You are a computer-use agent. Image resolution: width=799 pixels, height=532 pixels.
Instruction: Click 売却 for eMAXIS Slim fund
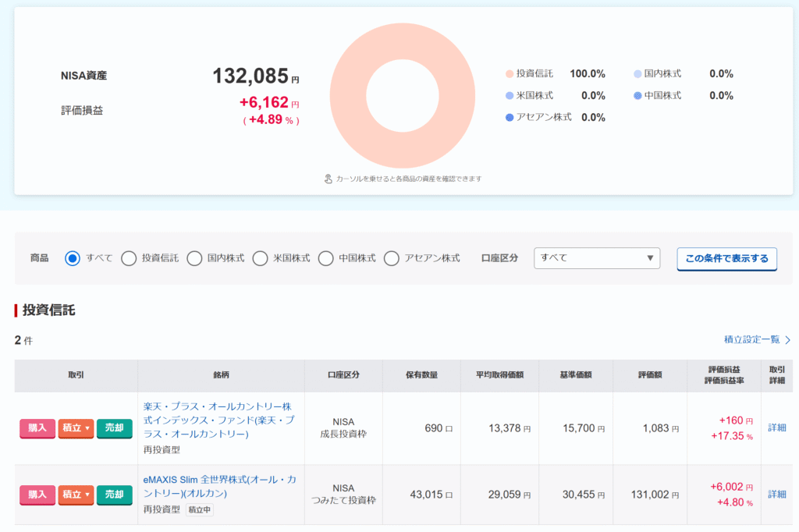[114, 495]
